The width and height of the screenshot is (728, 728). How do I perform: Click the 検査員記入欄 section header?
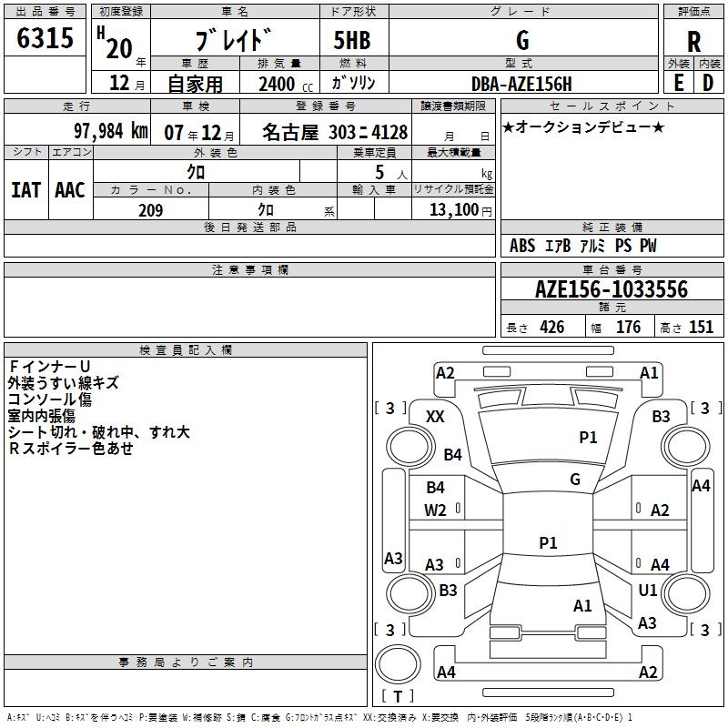coord(186,350)
